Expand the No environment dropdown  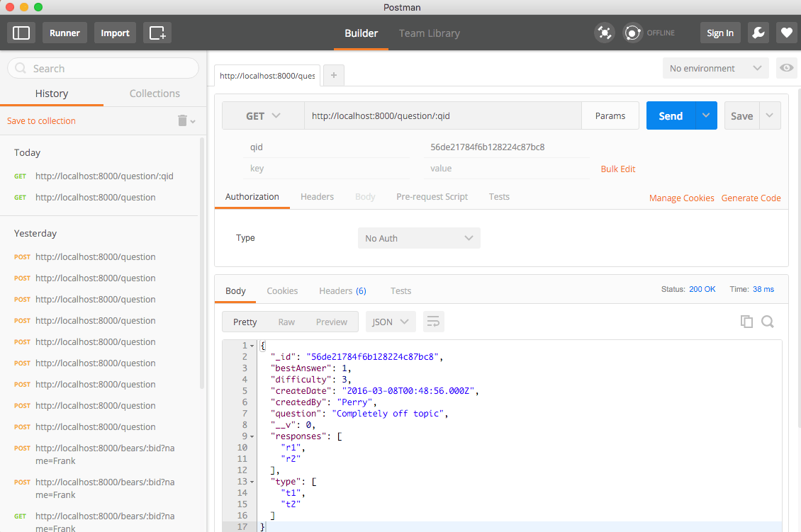click(715, 68)
